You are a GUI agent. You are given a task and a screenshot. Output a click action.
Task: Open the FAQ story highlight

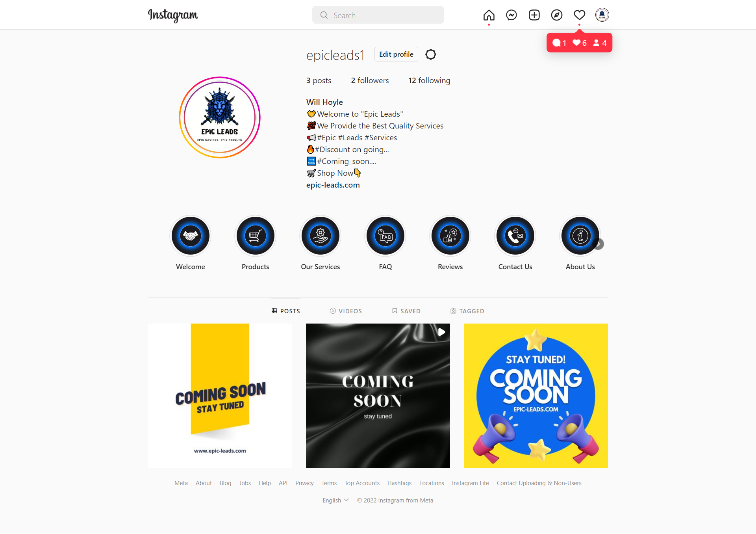point(385,236)
